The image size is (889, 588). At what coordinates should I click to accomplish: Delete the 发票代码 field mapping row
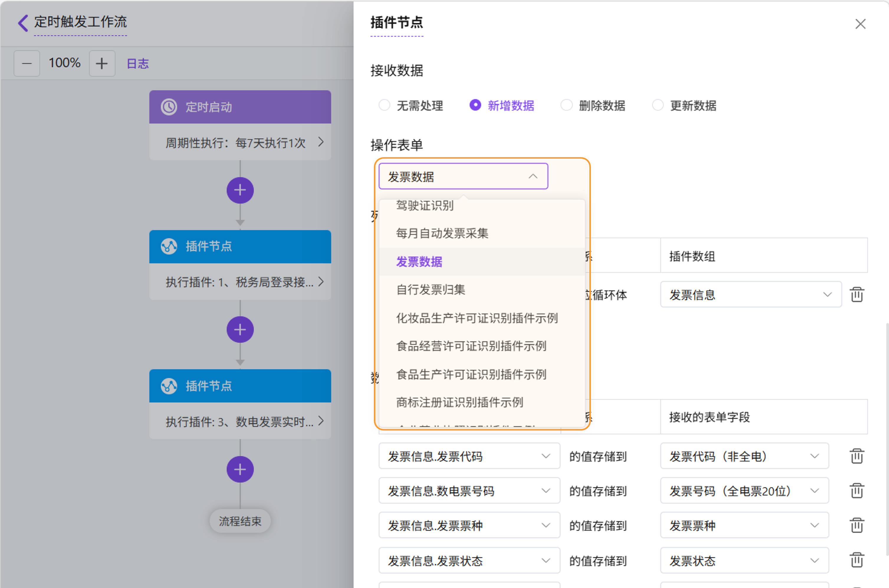pyautogui.click(x=857, y=456)
